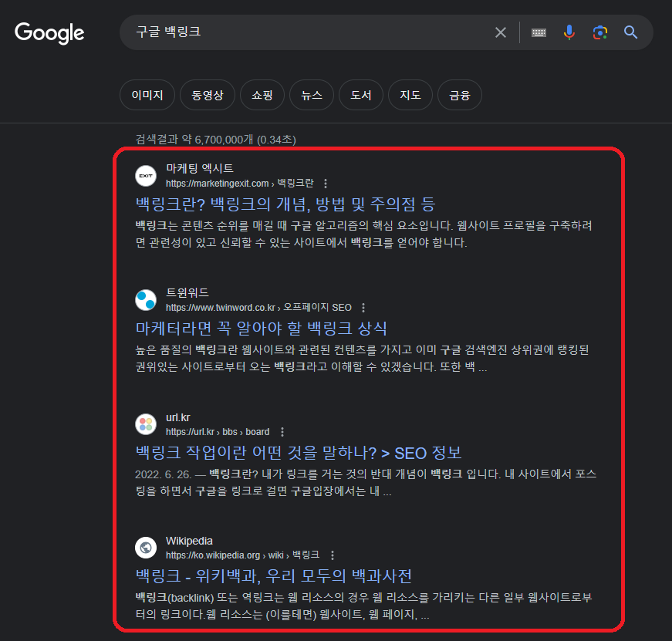Click the Wikipedia globe favicon
This screenshot has height=641, width=672.
tap(146, 548)
